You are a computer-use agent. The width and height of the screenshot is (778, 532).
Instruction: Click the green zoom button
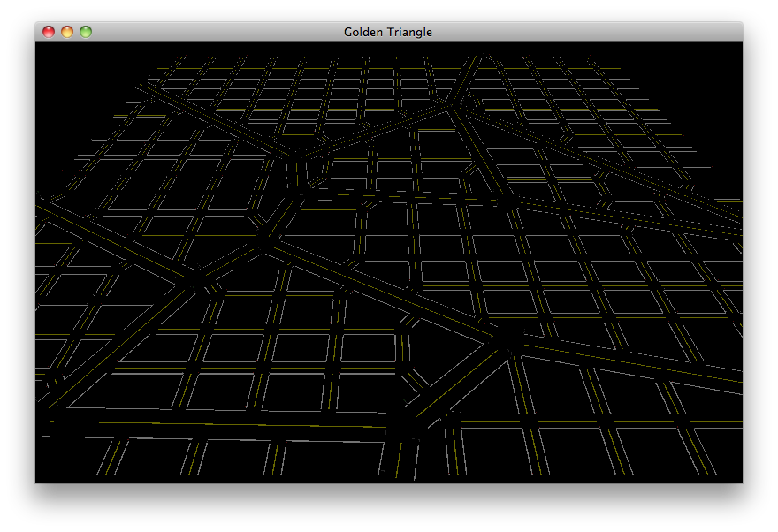tap(85, 30)
